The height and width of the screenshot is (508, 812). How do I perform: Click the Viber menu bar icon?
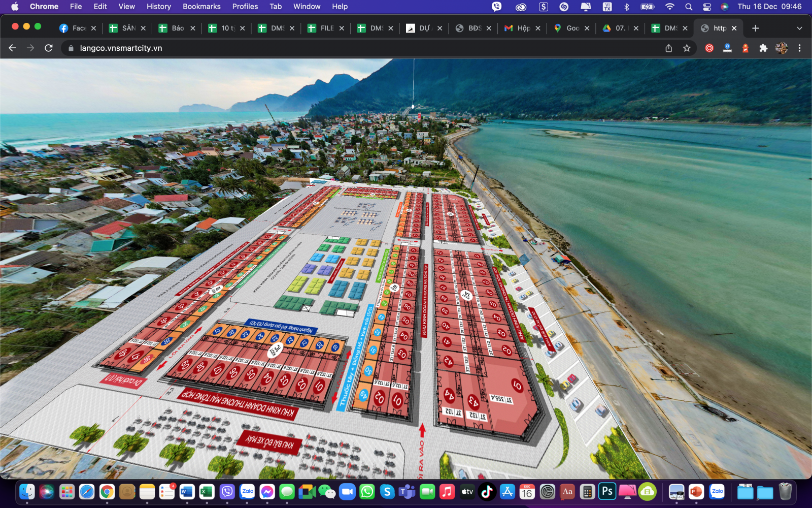point(497,7)
